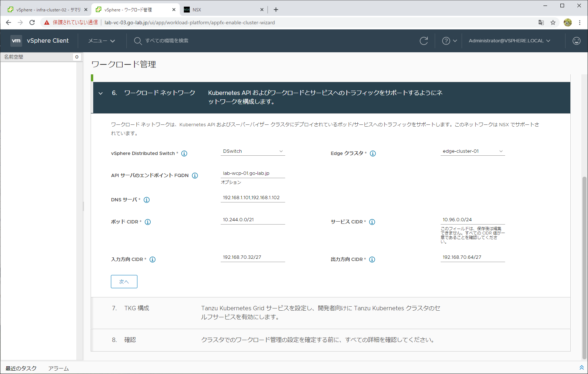
Task: Click the browser address bar URL
Action: point(190,22)
